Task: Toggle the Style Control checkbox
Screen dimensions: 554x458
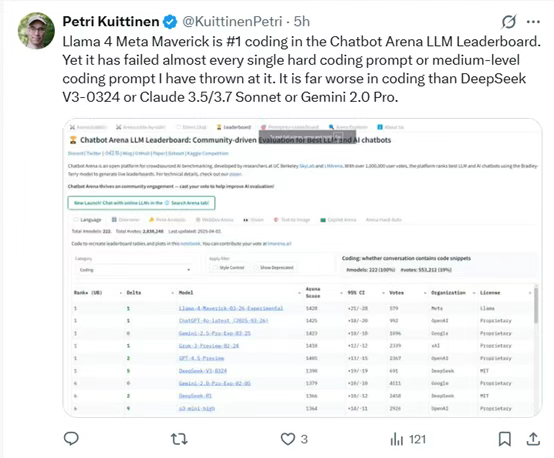Action: click(214, 268)
